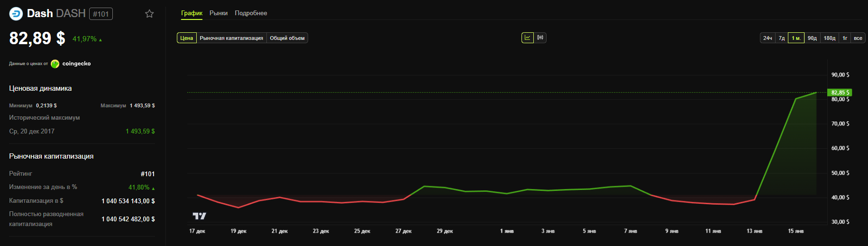Open the График tab
The height and width of the screenshot is (246, 868).
192,13
